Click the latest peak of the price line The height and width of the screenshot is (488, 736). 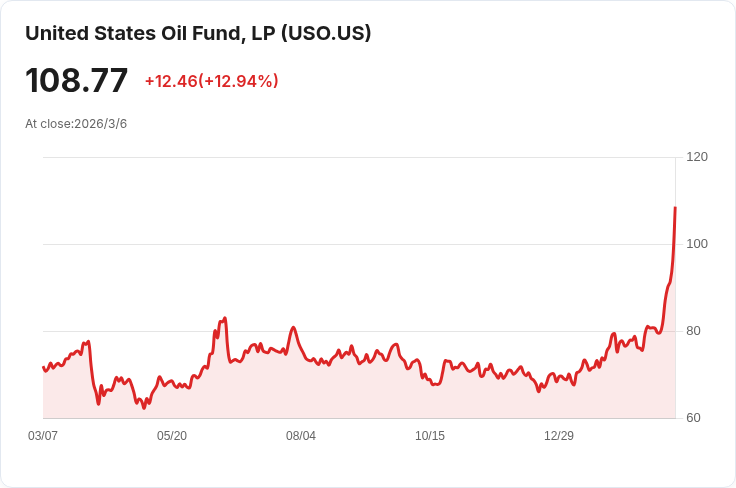[x=675, y=208]
